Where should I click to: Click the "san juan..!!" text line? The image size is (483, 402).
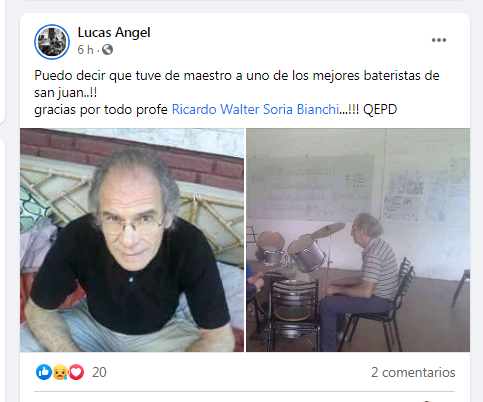click(66, 93)
